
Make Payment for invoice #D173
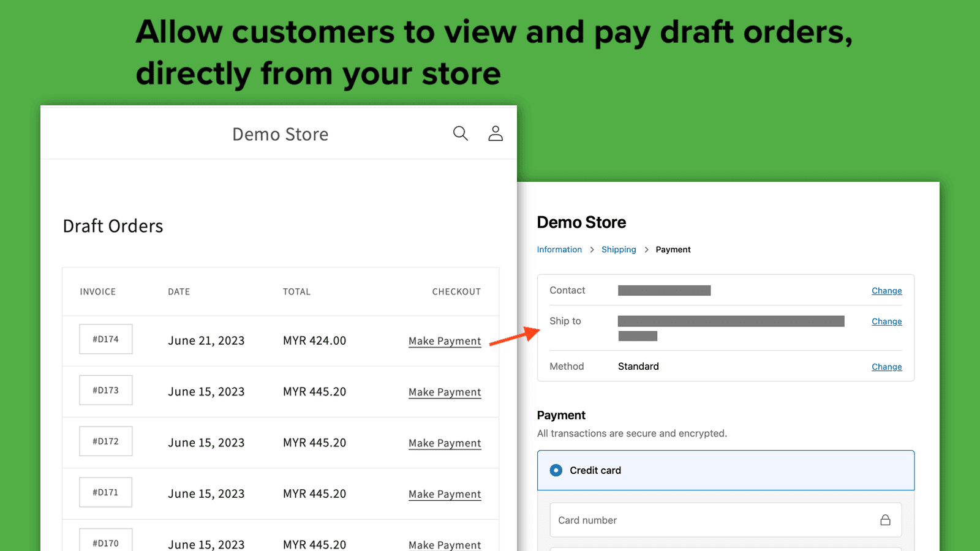[x=444, y=392]
